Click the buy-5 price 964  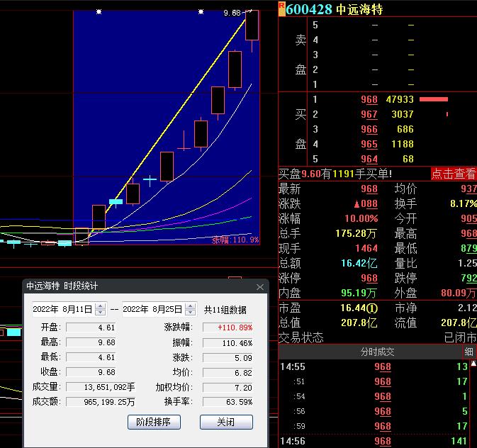pyautogui.click(x=369, y=159)
